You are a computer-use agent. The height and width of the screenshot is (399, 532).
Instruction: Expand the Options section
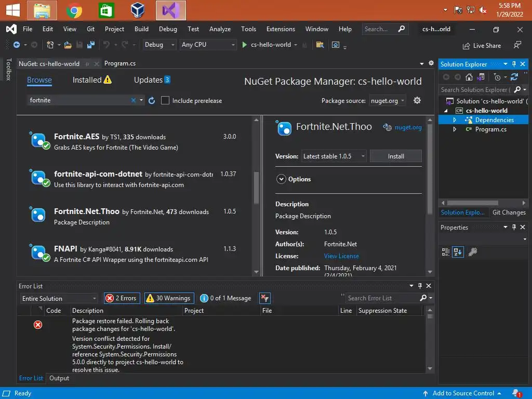(281, 179)
